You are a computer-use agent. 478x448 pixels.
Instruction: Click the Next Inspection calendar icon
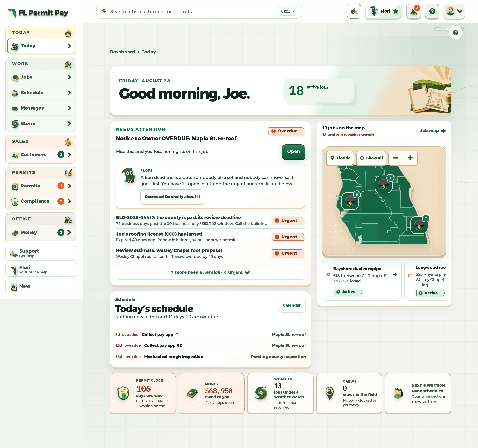[399, 393]
